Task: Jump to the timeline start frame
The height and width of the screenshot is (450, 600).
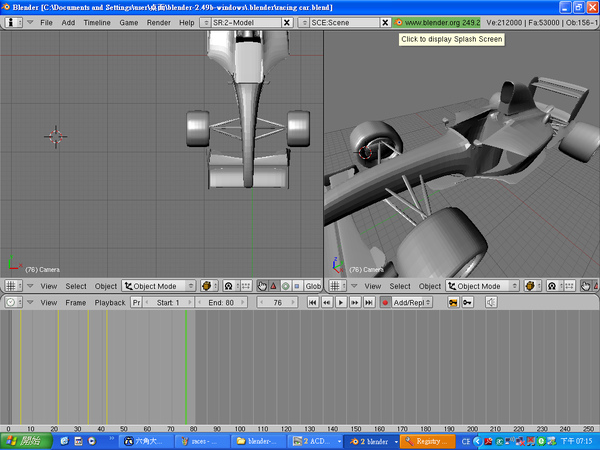Action: pyautogui.click(x=312, y=302)
